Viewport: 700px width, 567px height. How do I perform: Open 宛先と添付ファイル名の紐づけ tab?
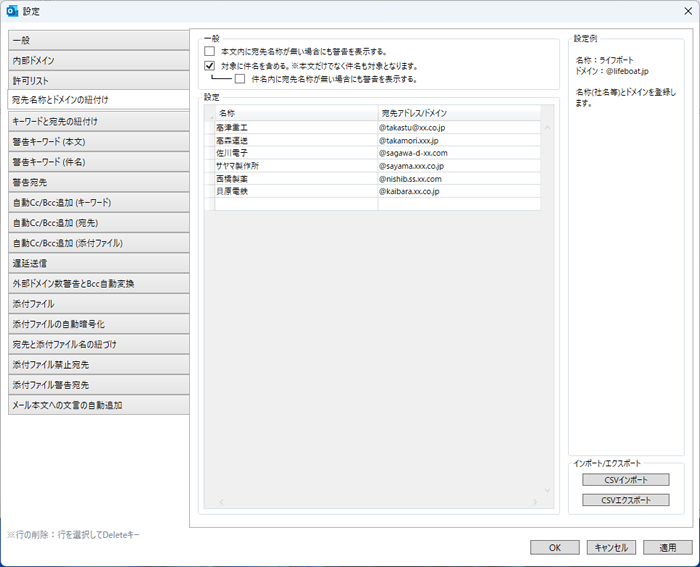coord(99,345)
